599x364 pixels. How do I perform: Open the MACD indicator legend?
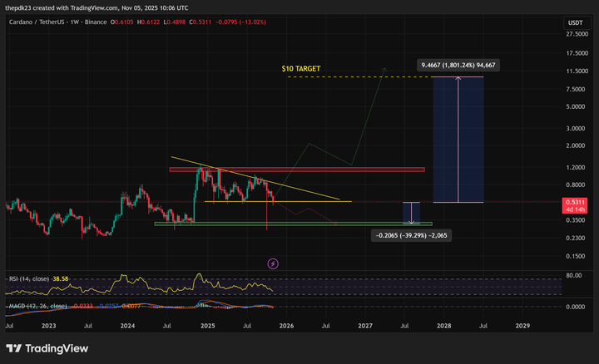(37, 307)
